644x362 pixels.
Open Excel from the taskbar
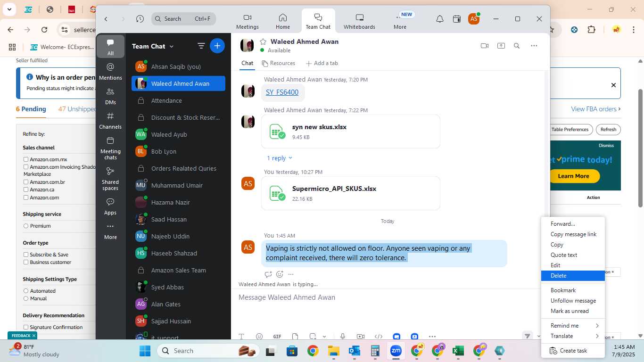[457, 351]
